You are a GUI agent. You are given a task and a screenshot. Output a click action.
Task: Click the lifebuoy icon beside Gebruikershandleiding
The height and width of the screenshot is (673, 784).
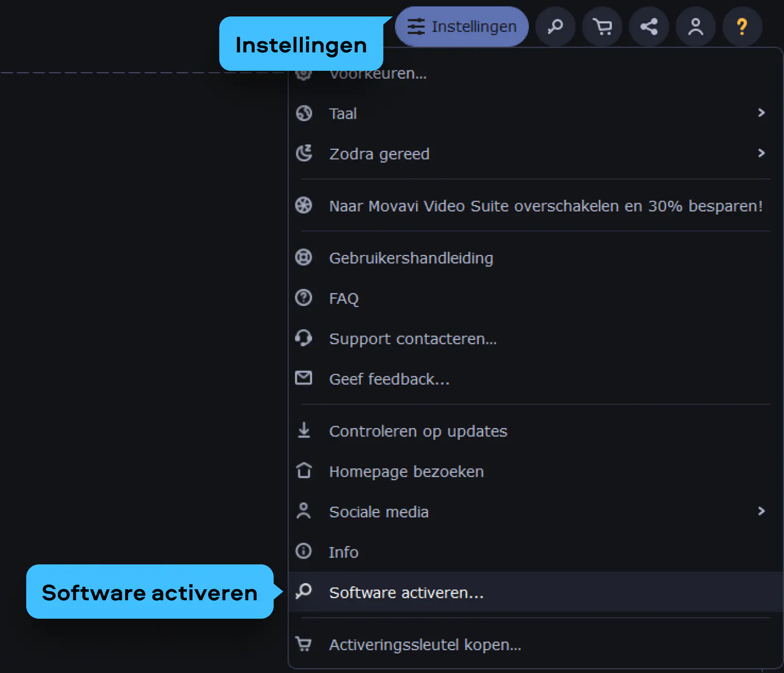pos(304,257)
